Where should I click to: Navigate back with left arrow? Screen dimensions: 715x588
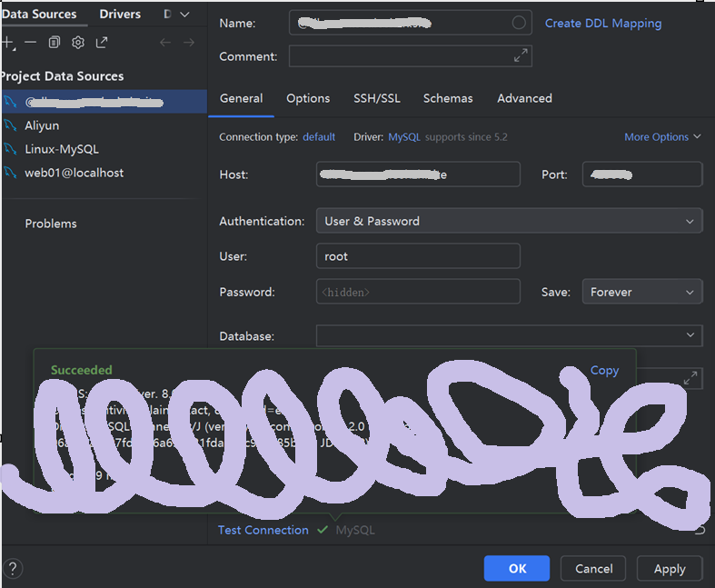pyautogui.click(x=165, y=43)
